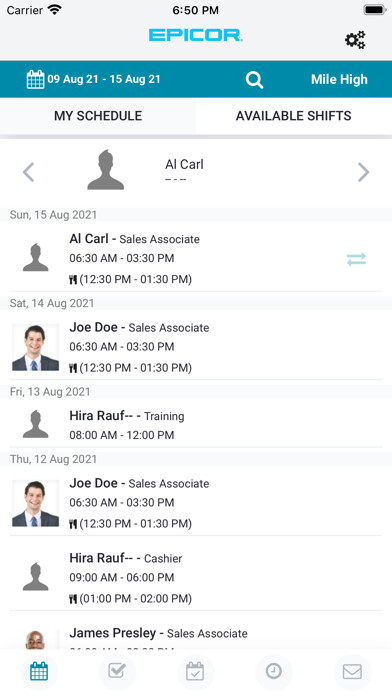This screenshot has width=392, height=696.
Task: Open the clock icon in bottom bar
Action: click(x=273, y=671)
